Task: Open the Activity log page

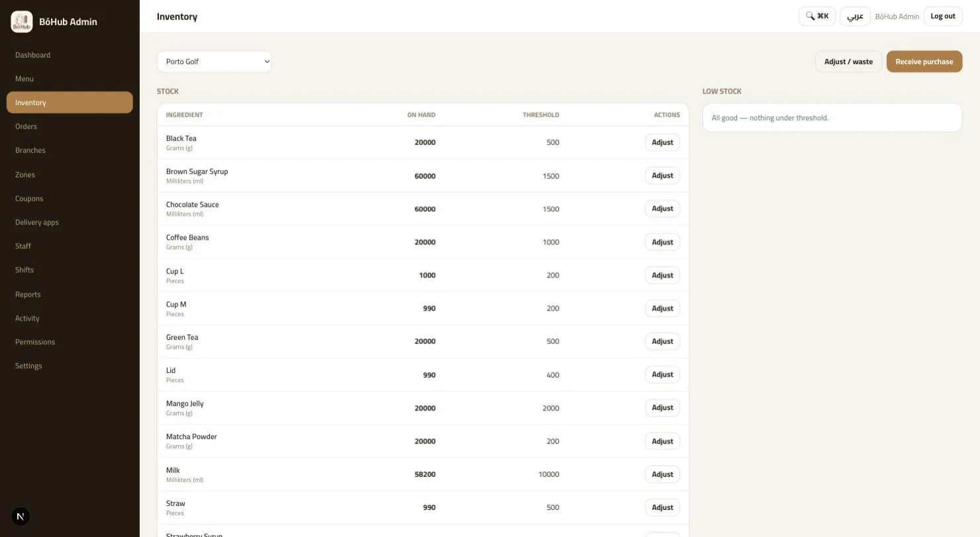Action: click(x=70, y=318)
